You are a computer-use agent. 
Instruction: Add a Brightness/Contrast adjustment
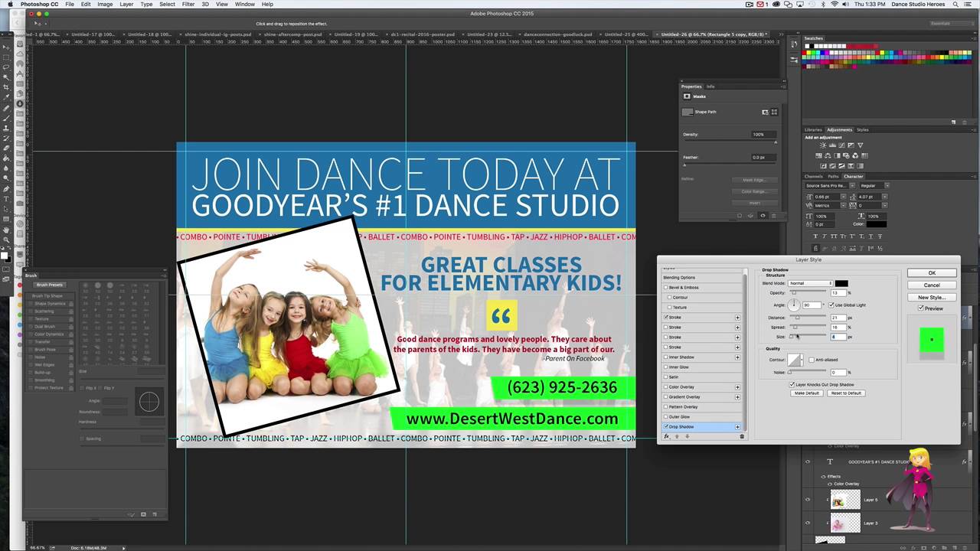pyautogui.click(x=823, y=145)
